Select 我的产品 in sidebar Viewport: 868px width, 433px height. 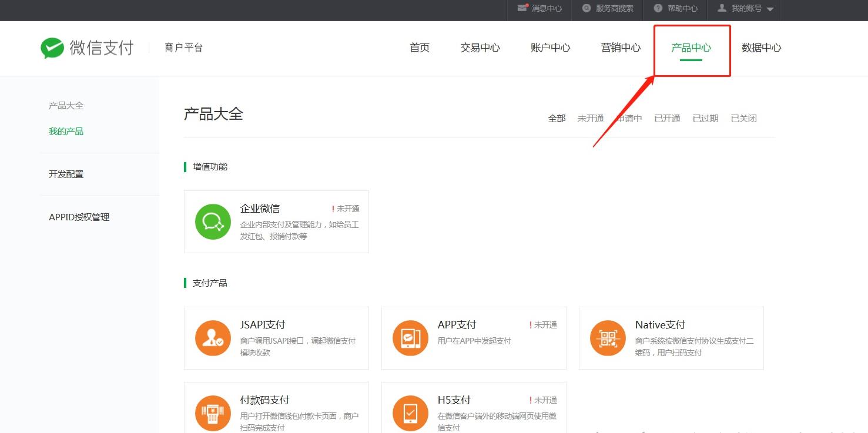tap(66, 131)
